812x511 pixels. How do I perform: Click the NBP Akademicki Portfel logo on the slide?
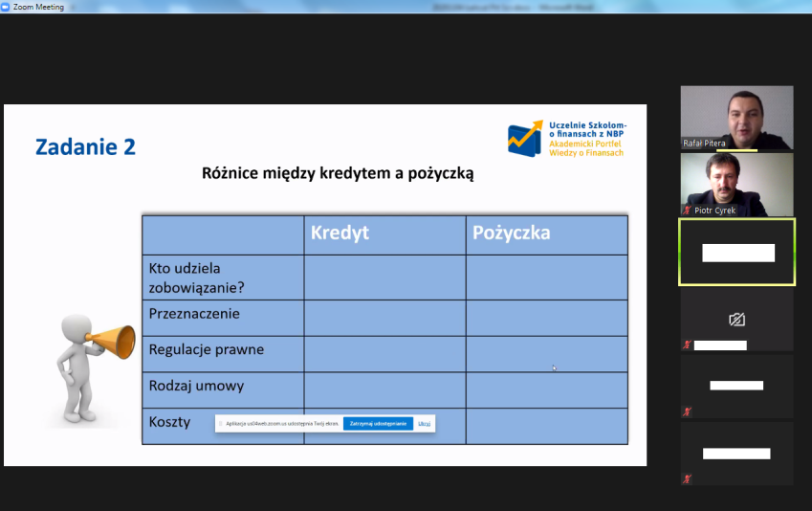coord(567,139)
